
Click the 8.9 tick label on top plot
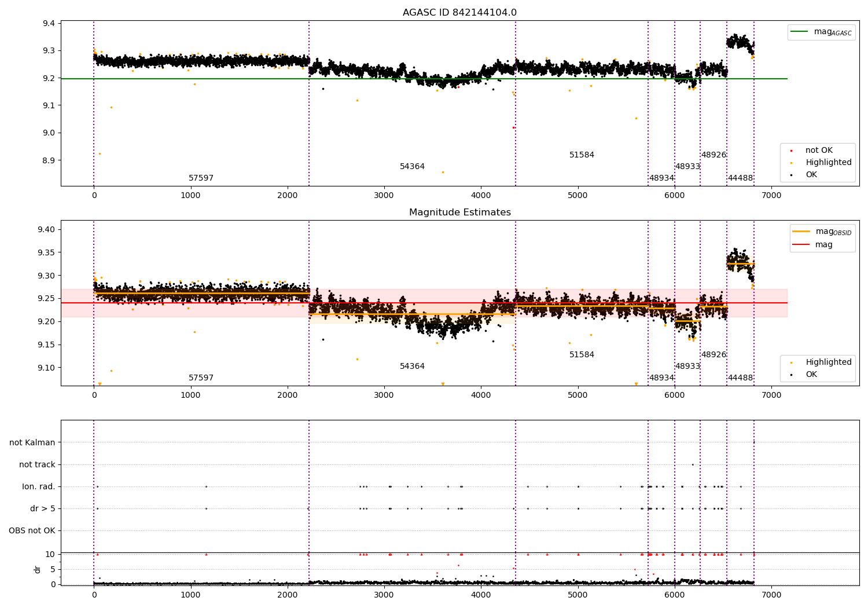[x=49, y=160]
